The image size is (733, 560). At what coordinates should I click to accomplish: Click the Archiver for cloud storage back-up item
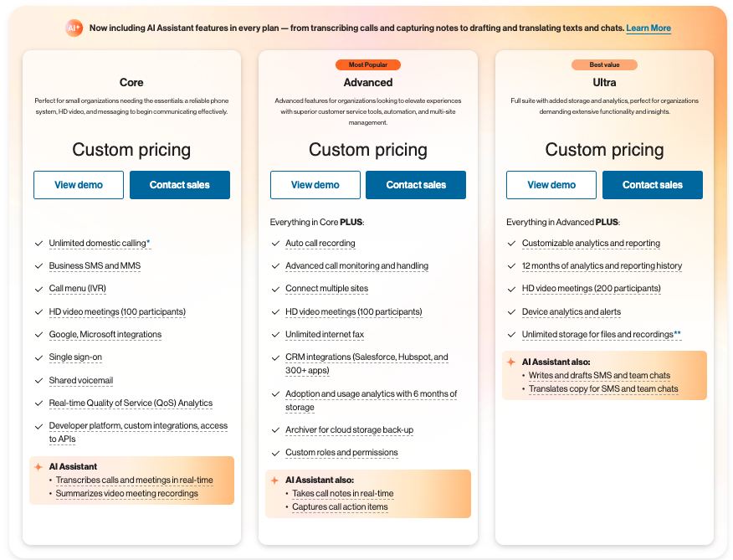[349, 430]
